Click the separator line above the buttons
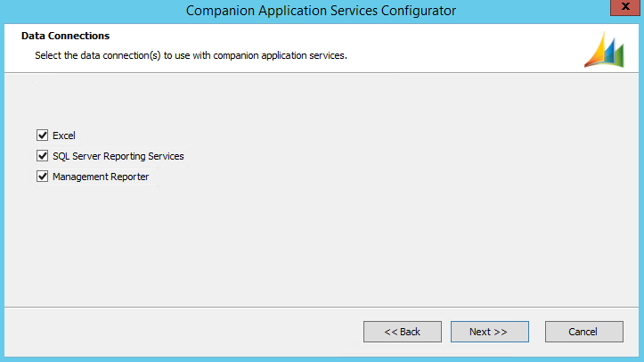Screen dimensions: 644x362 (321, 306)
